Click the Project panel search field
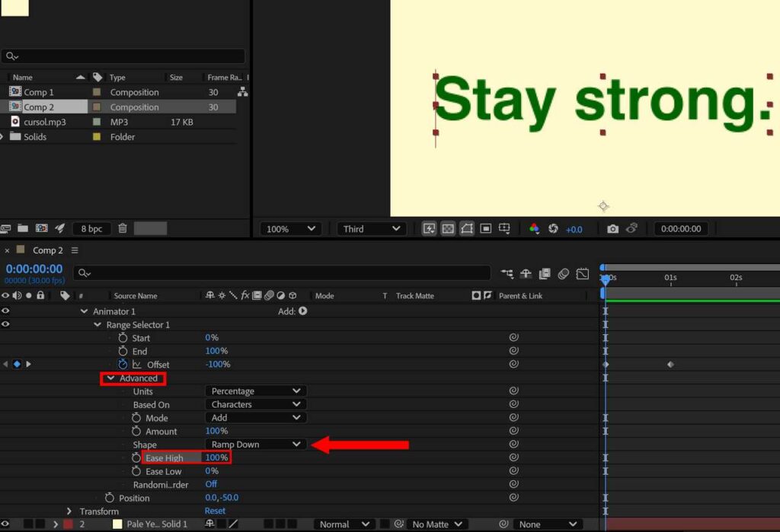Viewport: 780px width, 532px height. 123,56
